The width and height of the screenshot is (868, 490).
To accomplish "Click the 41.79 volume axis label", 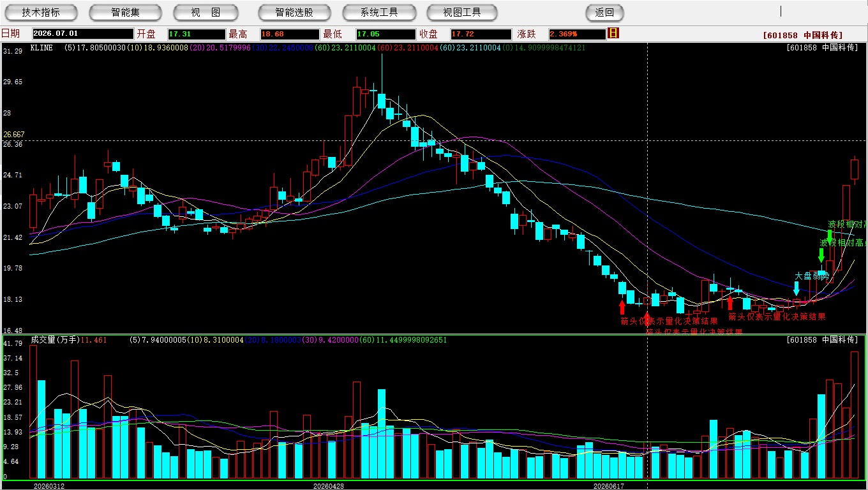I will [13, 344].
